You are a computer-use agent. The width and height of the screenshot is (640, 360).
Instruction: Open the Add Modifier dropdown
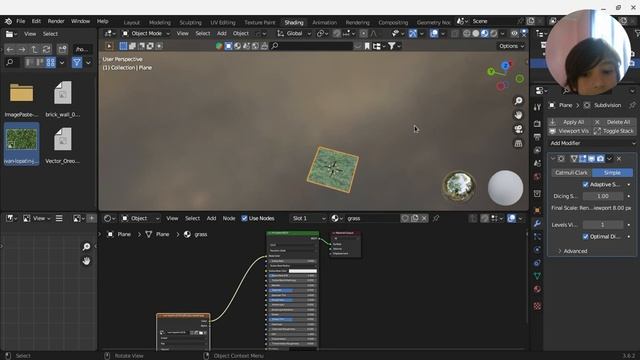pos(592,143)
